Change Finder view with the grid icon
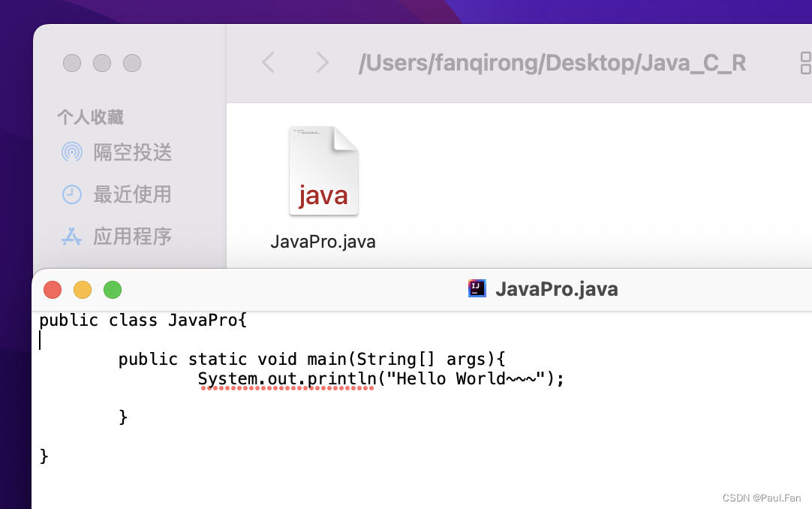 [x=806, y=62]
